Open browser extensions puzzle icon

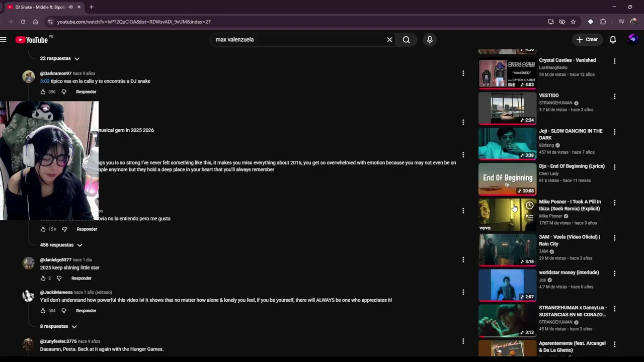[x=603, y=22]
